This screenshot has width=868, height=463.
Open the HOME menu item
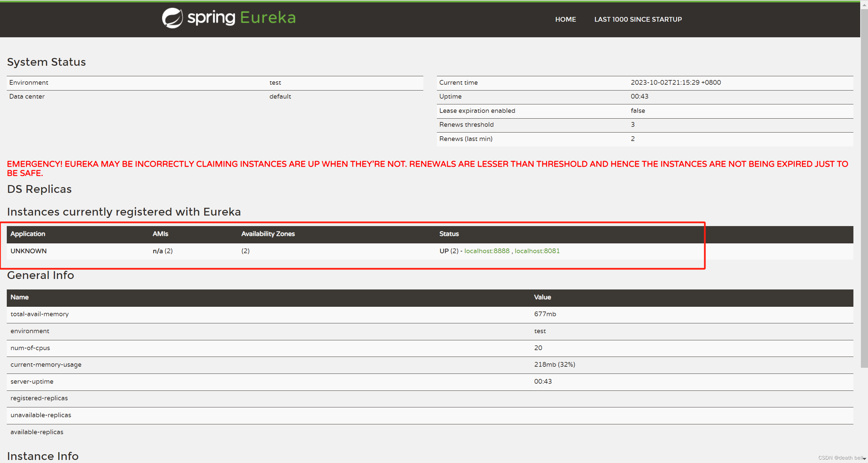click(565, 19)
